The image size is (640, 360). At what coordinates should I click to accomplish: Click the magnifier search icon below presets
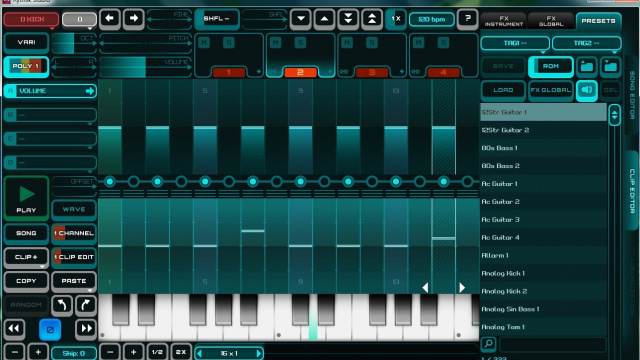tap(488, 344)
